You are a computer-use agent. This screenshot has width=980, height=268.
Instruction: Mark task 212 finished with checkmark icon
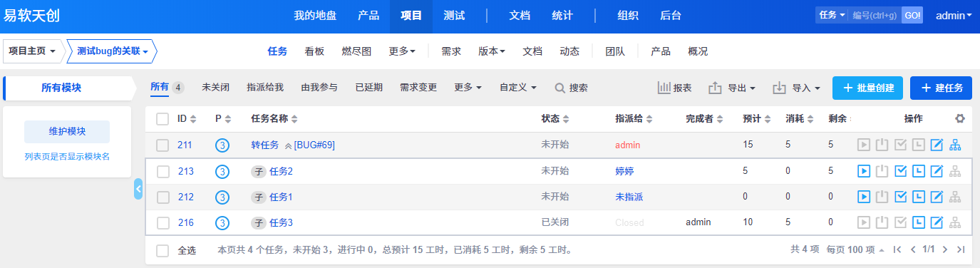(900, 197)
